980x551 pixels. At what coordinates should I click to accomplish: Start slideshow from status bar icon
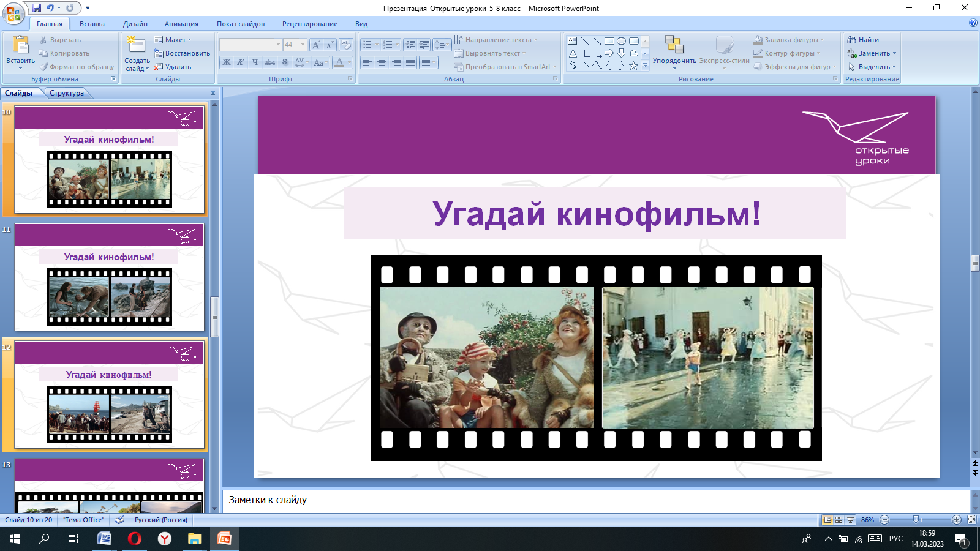[851, 520]
